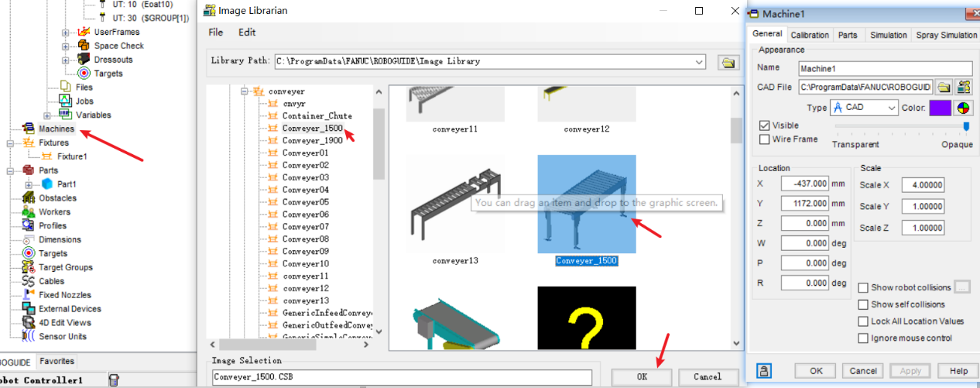Image resolution: width=980 pixels, height=388 pixels.
Task: Enable Show self collisions checkbox
Action: 863,304
